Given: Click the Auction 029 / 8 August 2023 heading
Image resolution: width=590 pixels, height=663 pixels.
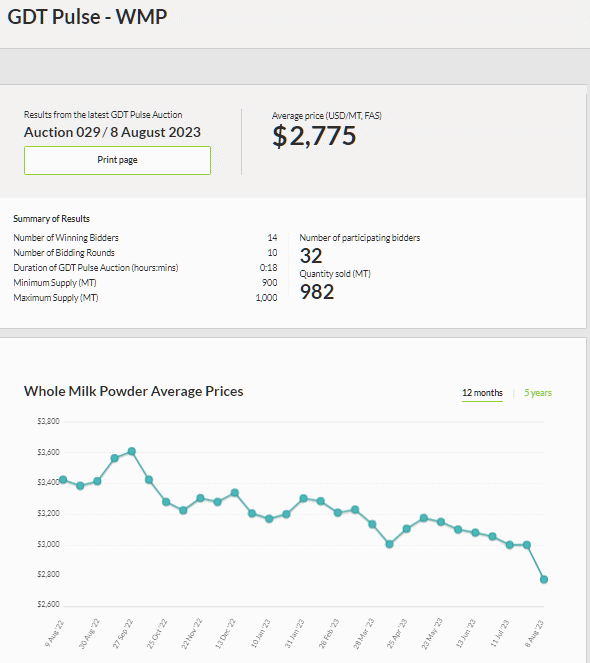Looking at the screenshot, I should (x=112, y=132).
